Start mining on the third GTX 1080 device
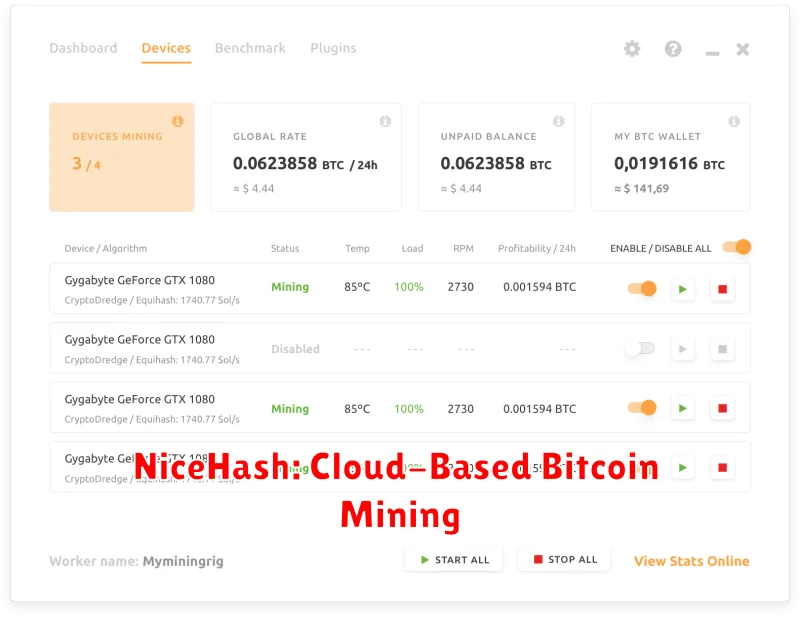This screenshot has width=800, height=617. 683,408
